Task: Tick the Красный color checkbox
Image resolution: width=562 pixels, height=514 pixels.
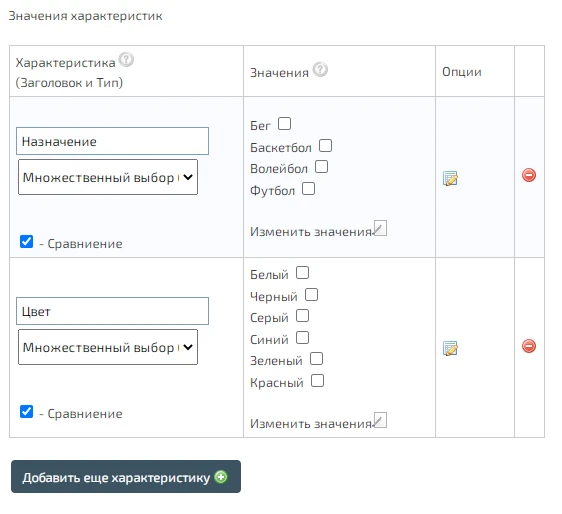Action: coord(318,381)
